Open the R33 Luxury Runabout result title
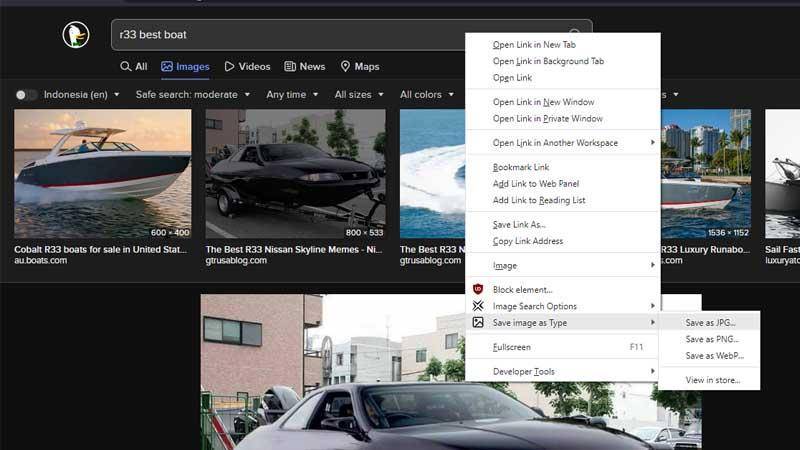The image size is (800, 450). (706, 249)
